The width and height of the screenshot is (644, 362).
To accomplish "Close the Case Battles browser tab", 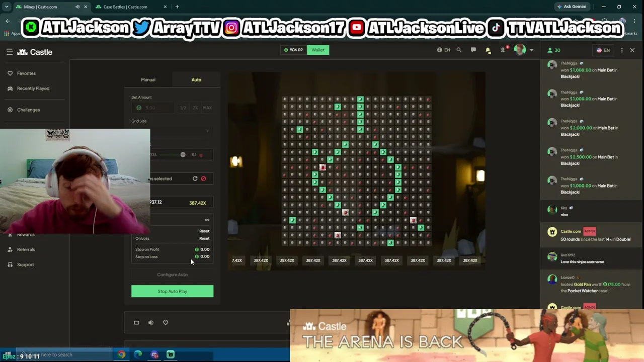I will [166, 7].
